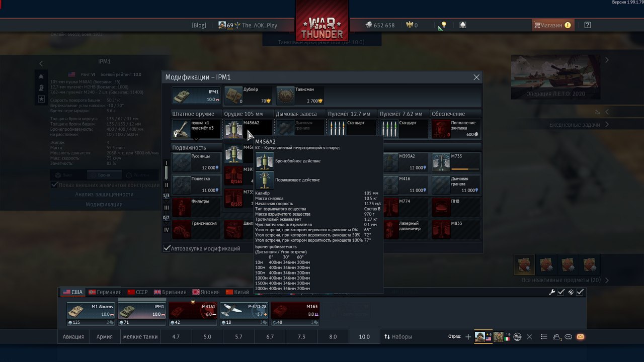
Task: Toggle the rightmost checkbox above vehicle slots
Action: click(x=580, y=292)
